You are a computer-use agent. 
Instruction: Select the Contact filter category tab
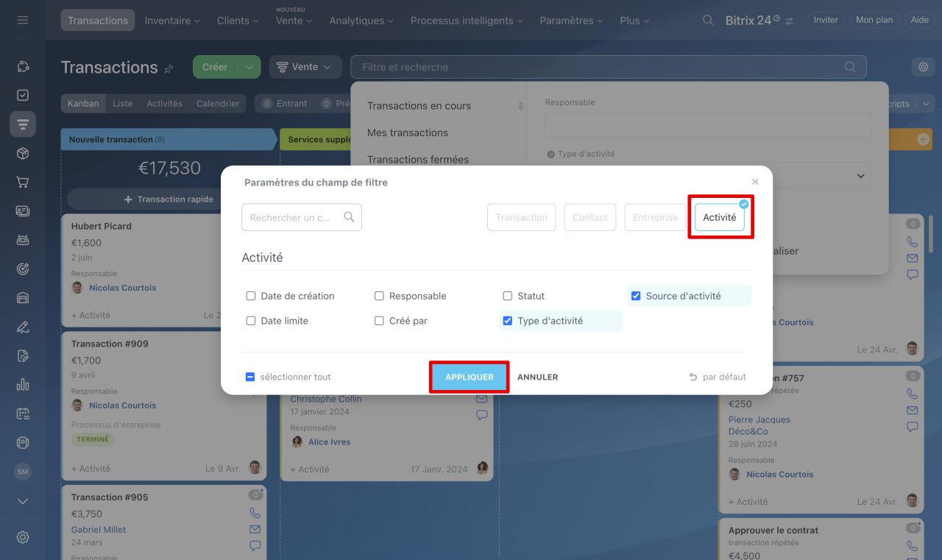coord(590,217)
